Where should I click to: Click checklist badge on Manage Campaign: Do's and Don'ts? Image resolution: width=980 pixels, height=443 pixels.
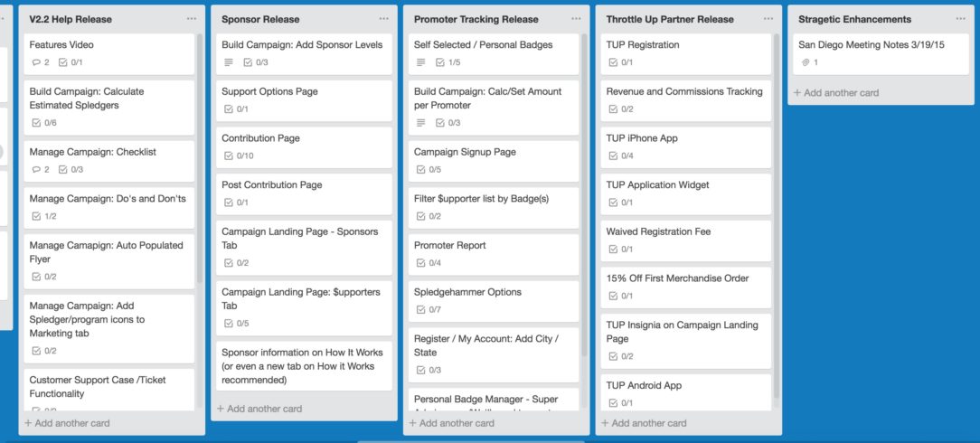click(43, 216)
